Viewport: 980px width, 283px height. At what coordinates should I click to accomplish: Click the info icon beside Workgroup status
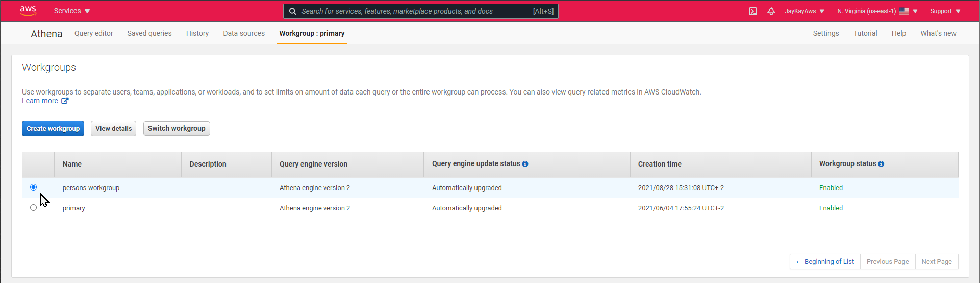pos(881,164)
